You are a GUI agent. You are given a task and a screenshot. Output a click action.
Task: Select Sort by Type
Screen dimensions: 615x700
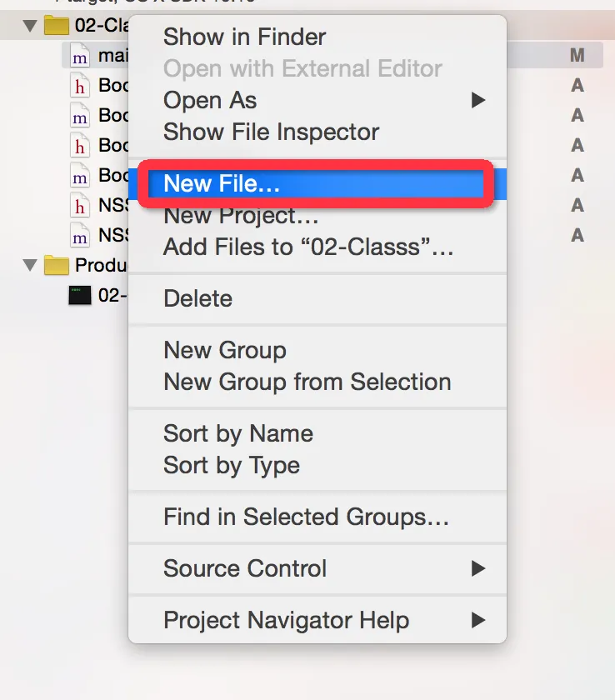[x=231, y=465]
